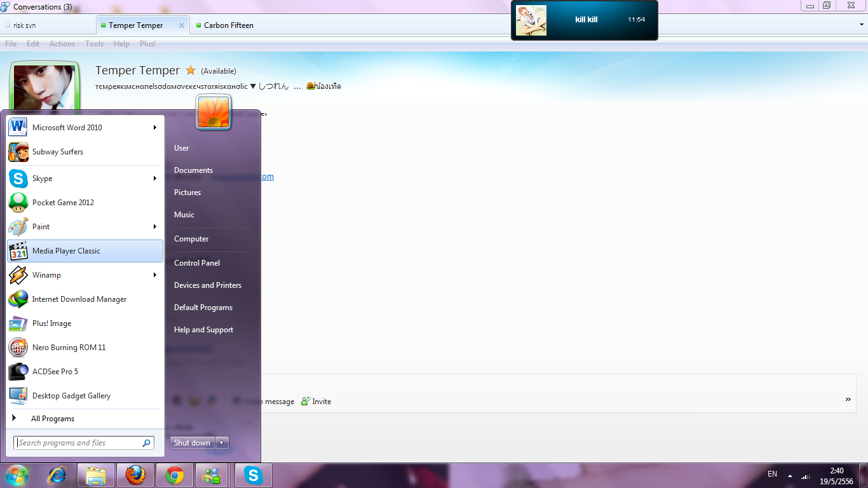Open the Help menu in Conversations

[x=121, y=44]
